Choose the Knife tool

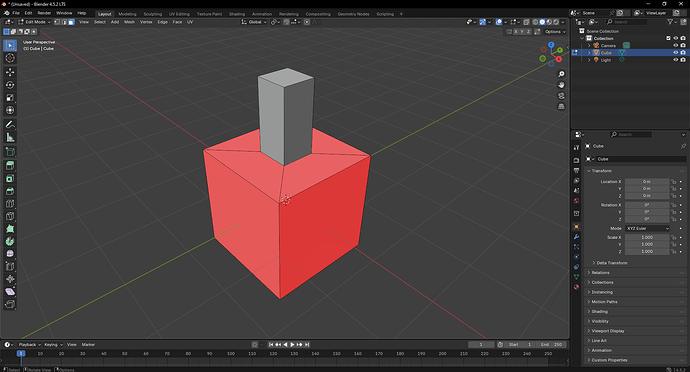click(10, 216)
